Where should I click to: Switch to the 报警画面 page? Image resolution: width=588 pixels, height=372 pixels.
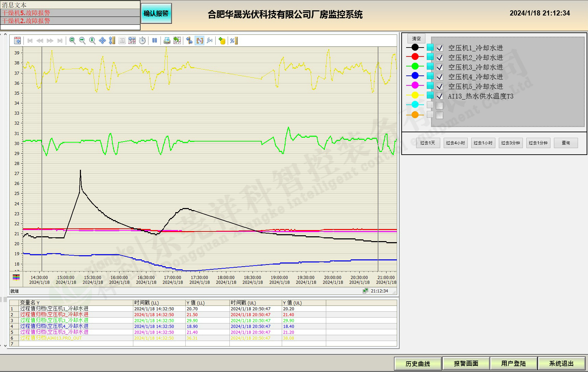point(466,363)
